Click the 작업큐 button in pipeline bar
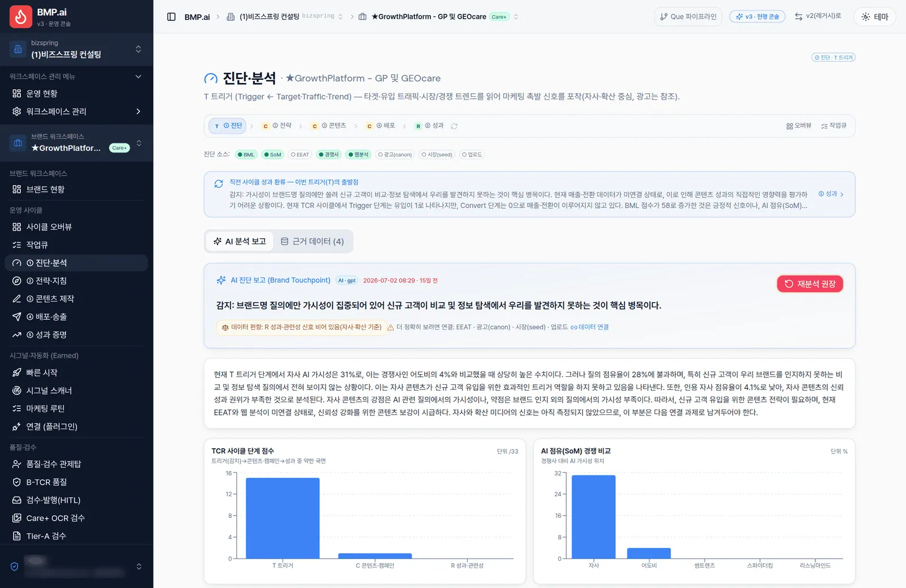Screen dimensions: 906x588 click(x=834, y=126)
